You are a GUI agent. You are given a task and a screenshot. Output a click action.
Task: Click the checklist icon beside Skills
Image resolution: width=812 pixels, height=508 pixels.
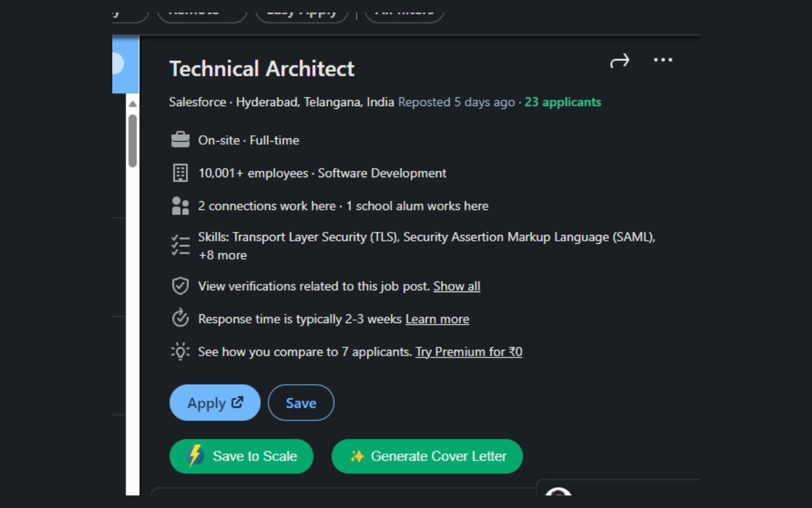180,245
